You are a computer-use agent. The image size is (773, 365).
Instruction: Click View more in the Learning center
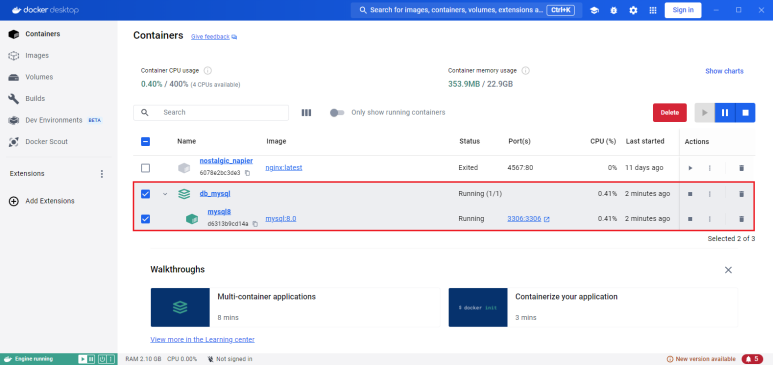tap(203, 339)
